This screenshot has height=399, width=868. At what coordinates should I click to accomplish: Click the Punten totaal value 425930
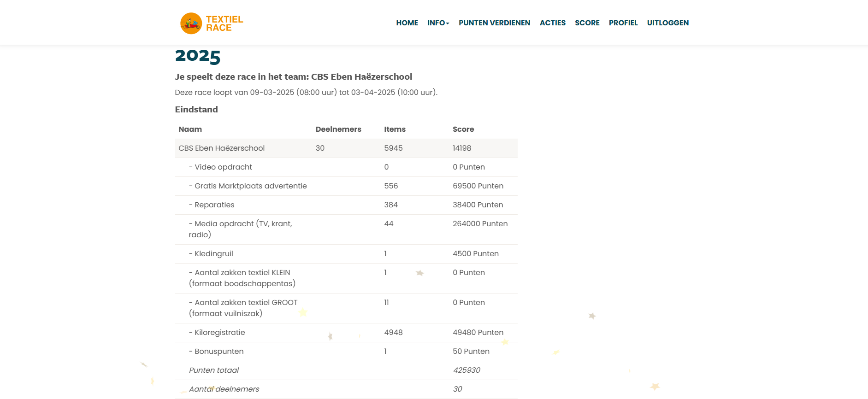click(x=466, y=370)
